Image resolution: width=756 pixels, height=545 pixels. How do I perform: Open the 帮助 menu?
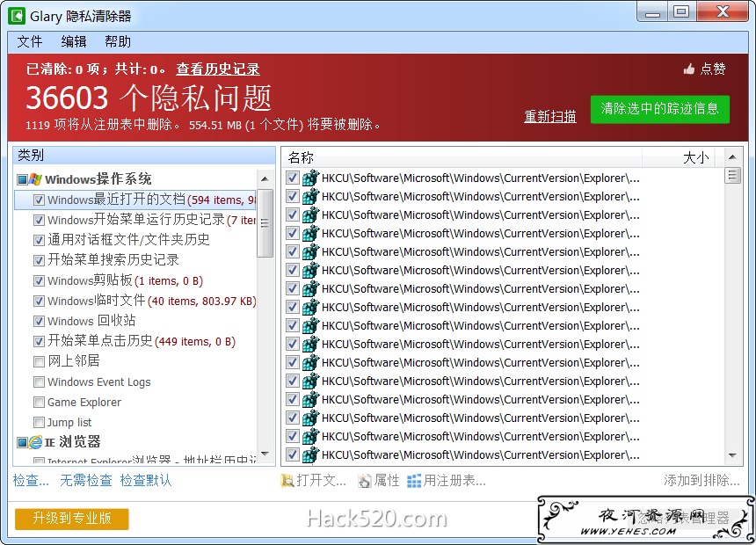click(118, 42)
